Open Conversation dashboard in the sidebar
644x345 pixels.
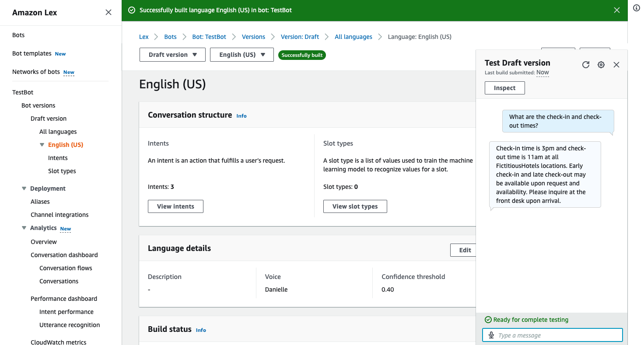(x=64, y=255)
